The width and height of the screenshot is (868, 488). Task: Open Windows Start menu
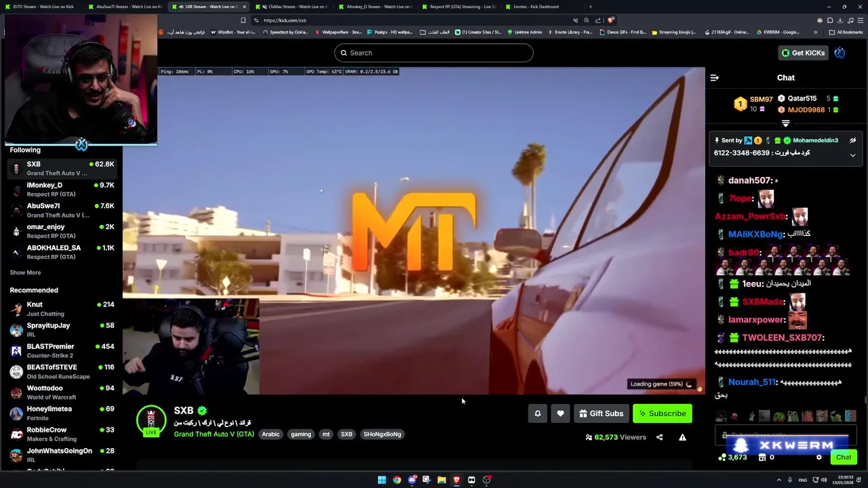click(x=382, y=480)
